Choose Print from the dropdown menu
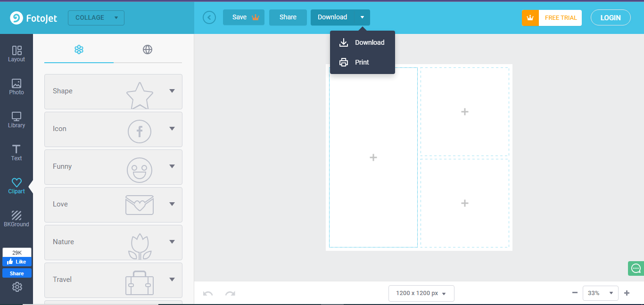Viewport: 644px width, 305px height. 362,62
